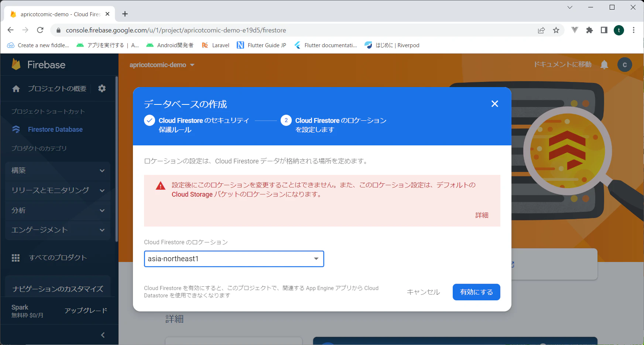This screenshot has width=644, height=345.
Task: Click the Spark plan label
Action: tap(20, 307)
